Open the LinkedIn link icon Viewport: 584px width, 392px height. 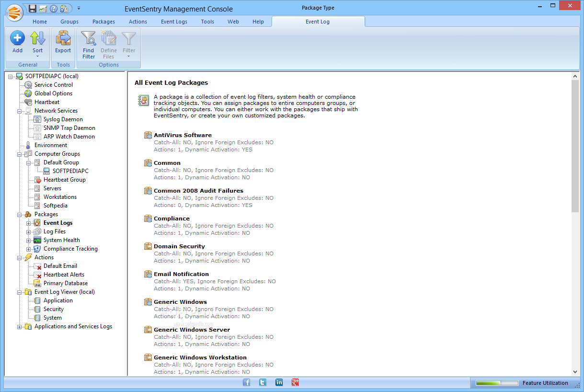coord(279,382)
